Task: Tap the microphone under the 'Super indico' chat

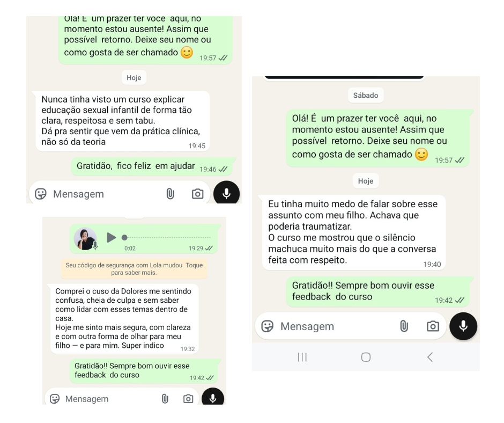Action: pyautogui.click(x=212, y=398)
